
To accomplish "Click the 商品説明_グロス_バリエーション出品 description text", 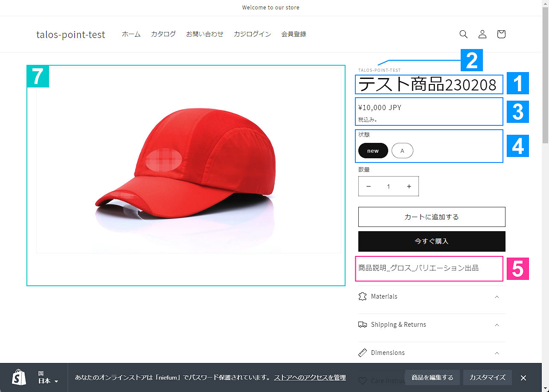I will click(418, 268).
